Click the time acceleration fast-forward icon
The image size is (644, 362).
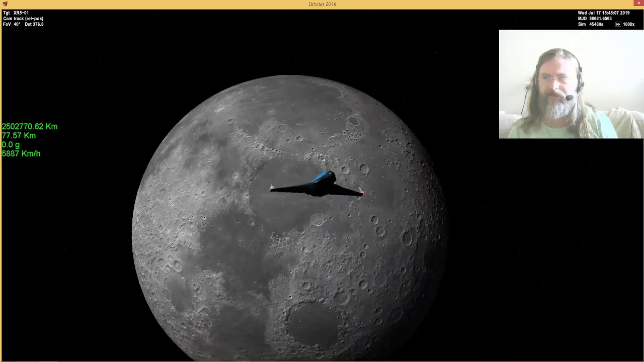click(x=618, y=24)
